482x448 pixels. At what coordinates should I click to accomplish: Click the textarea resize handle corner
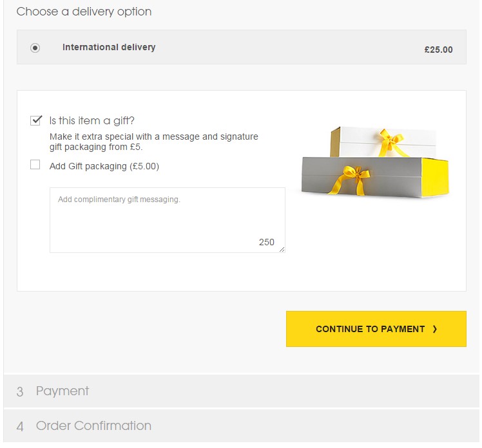tap(282, 249)
